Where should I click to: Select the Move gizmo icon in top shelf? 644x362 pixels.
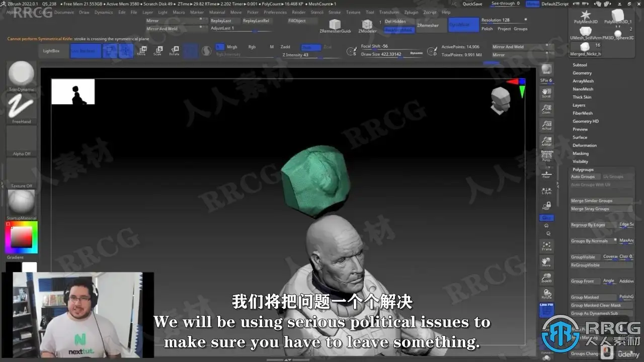pos(142,50)
